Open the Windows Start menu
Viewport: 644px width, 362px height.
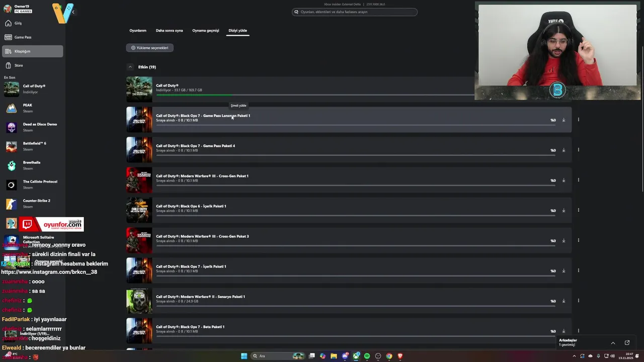coord(244,356)
